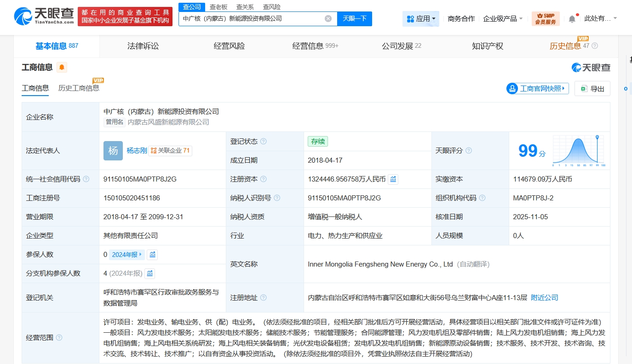Image resolution: width=632 pixels, height=364 pixels.
Task: Clear the search box with the X icon
Action: 328,19
